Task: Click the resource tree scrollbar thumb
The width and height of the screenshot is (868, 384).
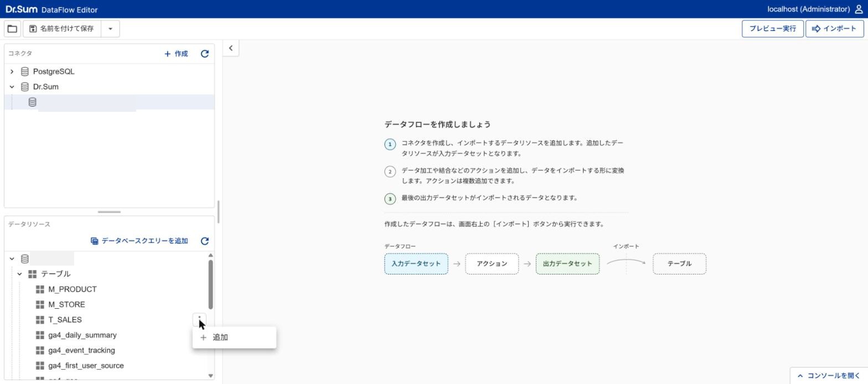Action: click(210, 284)
